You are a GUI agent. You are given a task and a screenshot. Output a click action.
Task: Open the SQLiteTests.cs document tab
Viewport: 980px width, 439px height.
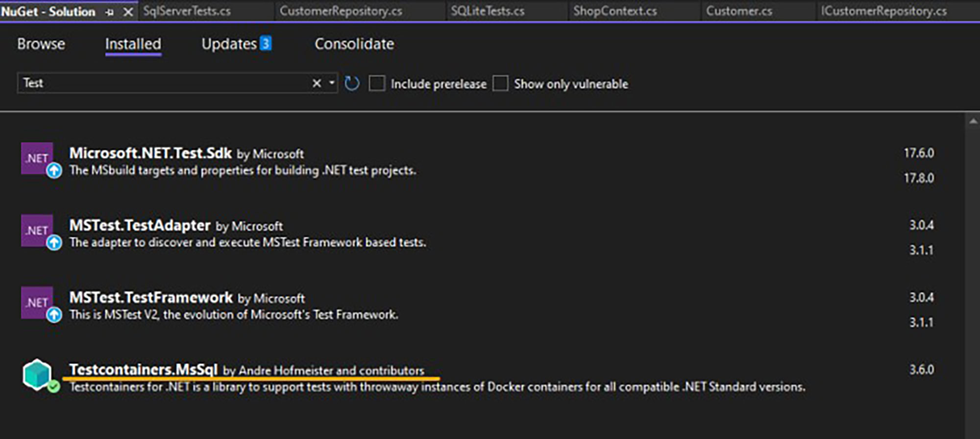point(488,11)
